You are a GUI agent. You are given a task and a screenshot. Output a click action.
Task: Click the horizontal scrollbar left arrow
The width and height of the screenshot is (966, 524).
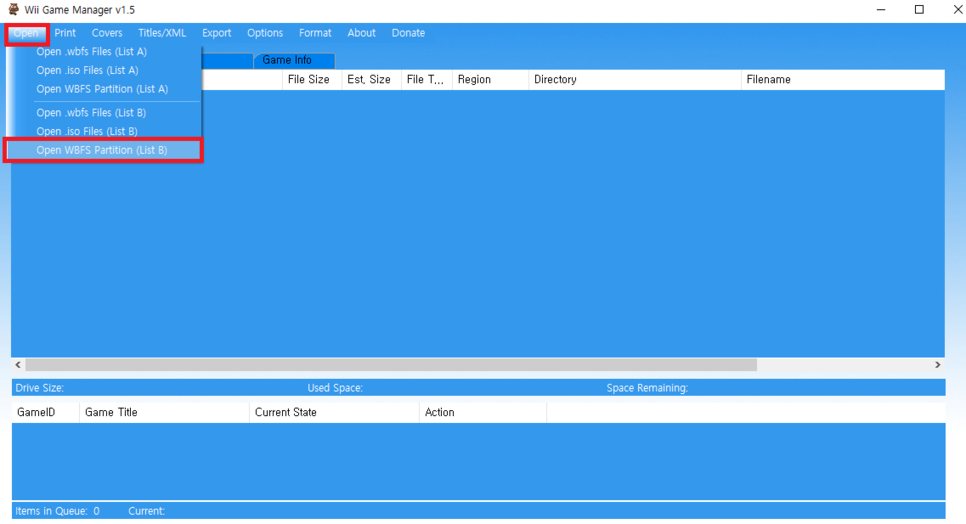pyautogui.click(x=18, y=365)
